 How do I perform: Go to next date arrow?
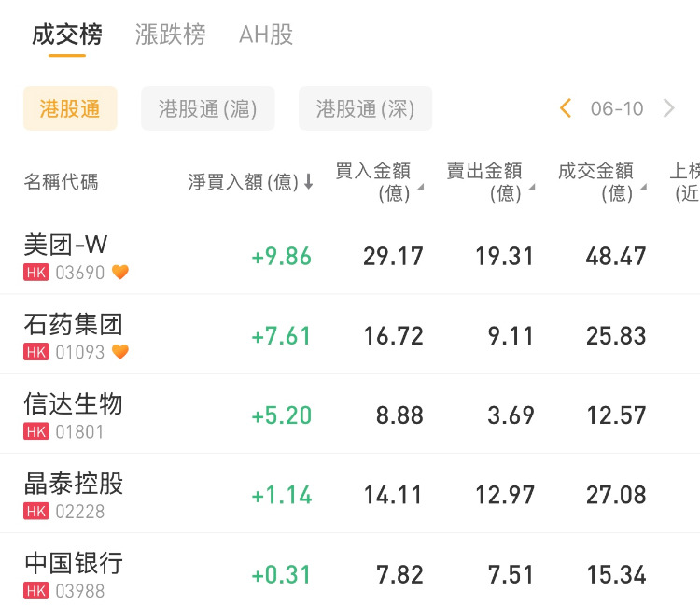[668, 108]
